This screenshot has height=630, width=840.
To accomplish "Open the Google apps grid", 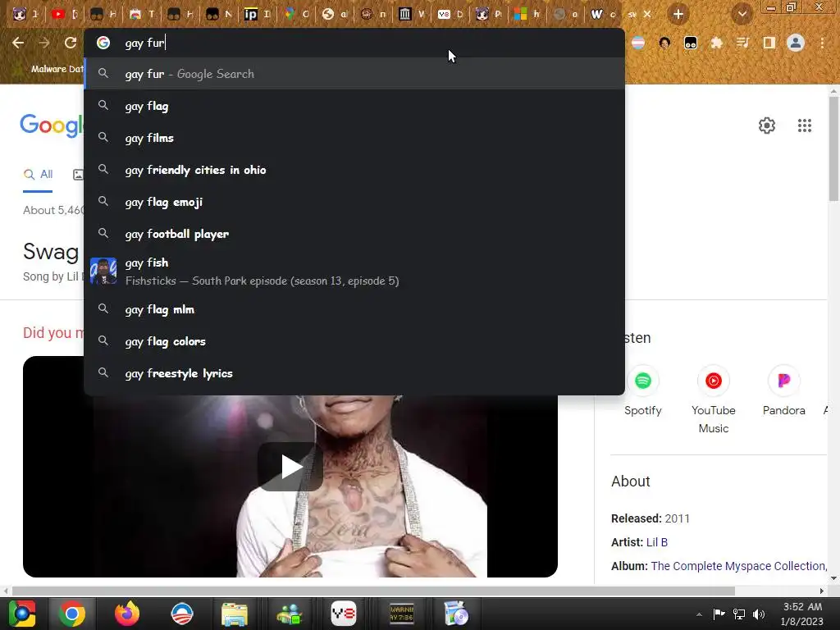I will (x=804, y=126).
